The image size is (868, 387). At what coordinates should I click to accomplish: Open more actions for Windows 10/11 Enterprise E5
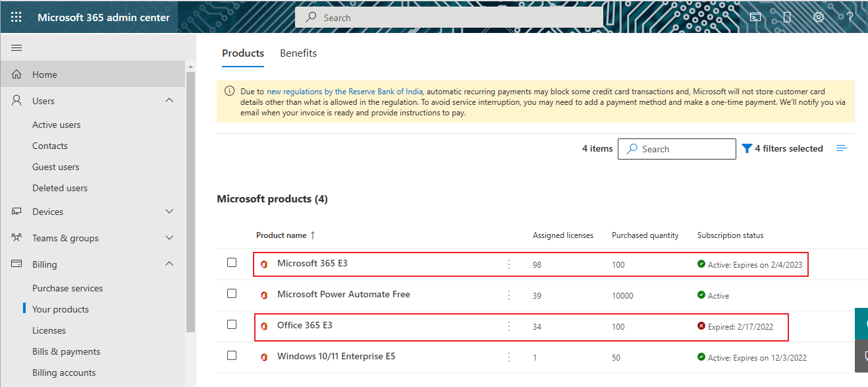pos(509,357)
